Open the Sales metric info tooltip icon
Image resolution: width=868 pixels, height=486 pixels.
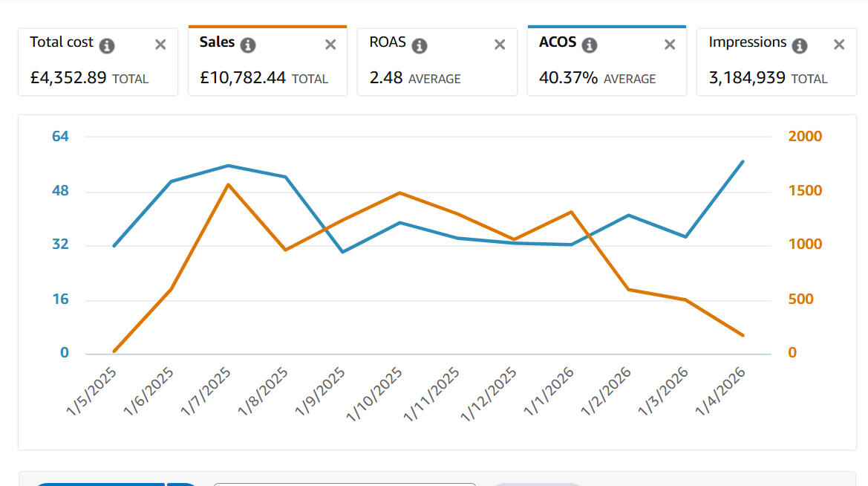[248, 45]
